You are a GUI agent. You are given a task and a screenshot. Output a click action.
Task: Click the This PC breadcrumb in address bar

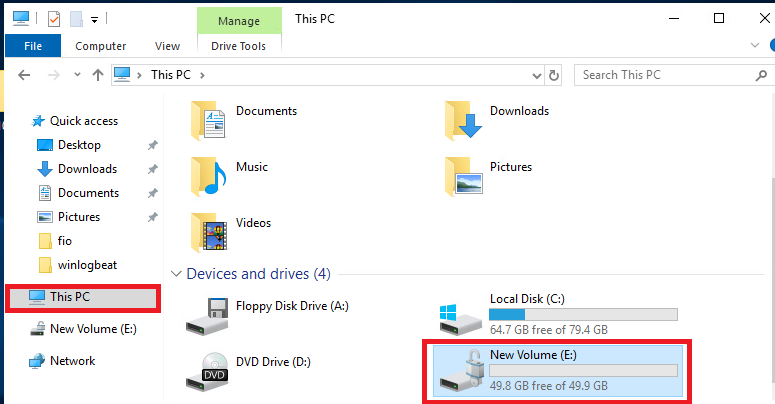click(x=171, y=75)
